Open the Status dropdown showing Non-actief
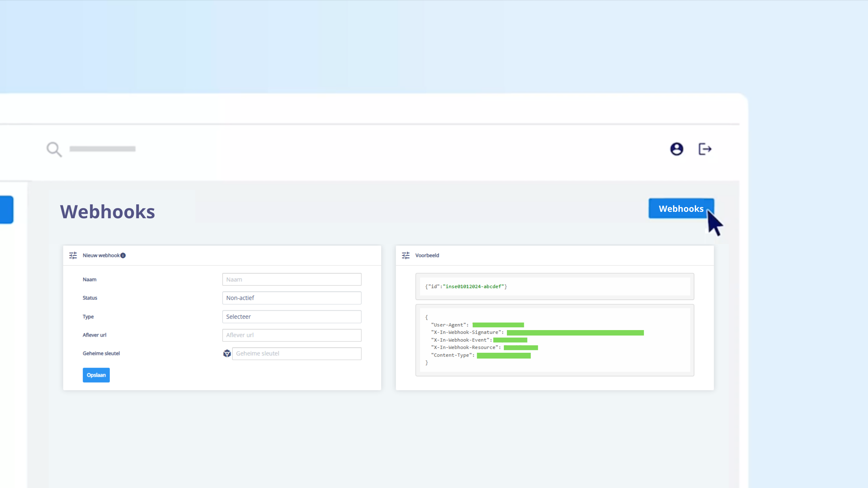This screenshot has height=488, width=868. [x=291, y=298]
